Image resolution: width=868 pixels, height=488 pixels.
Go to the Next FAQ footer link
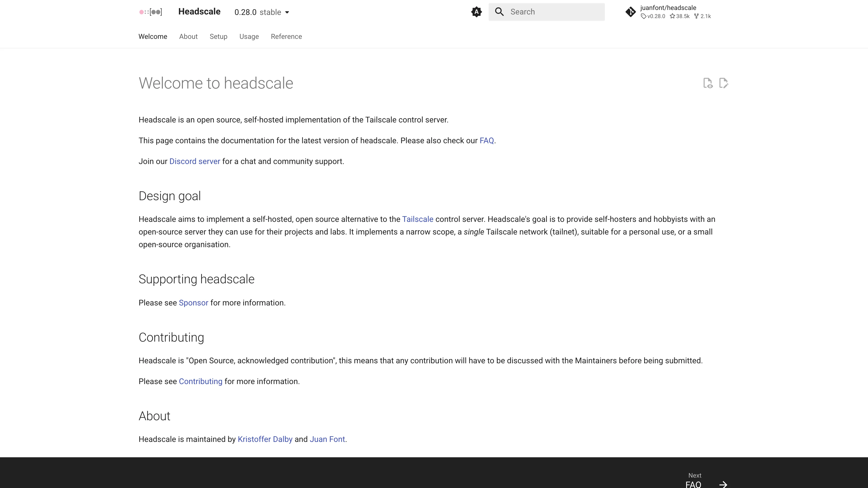click(x=706, y=481)
